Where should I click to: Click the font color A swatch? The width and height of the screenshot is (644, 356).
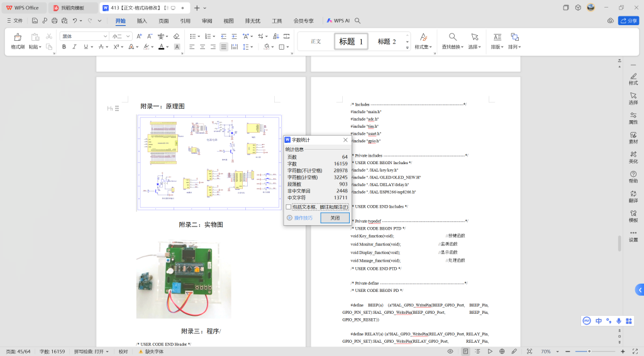point(162,47)
